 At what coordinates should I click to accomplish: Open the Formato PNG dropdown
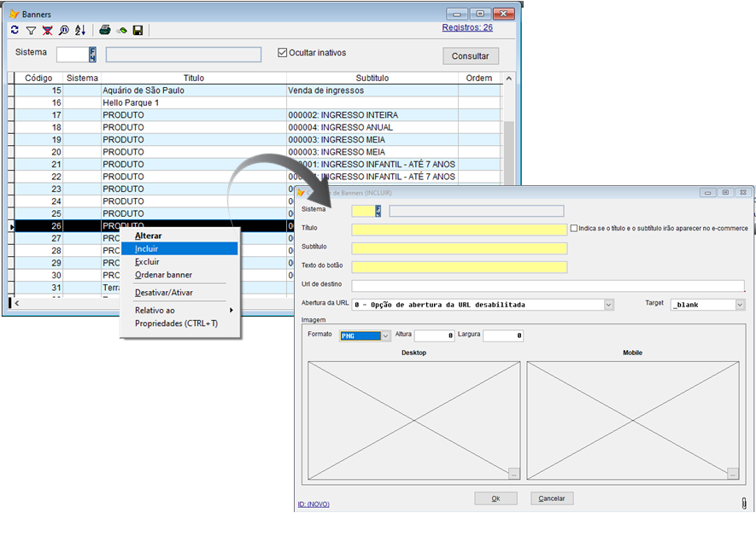click(385, 336)
